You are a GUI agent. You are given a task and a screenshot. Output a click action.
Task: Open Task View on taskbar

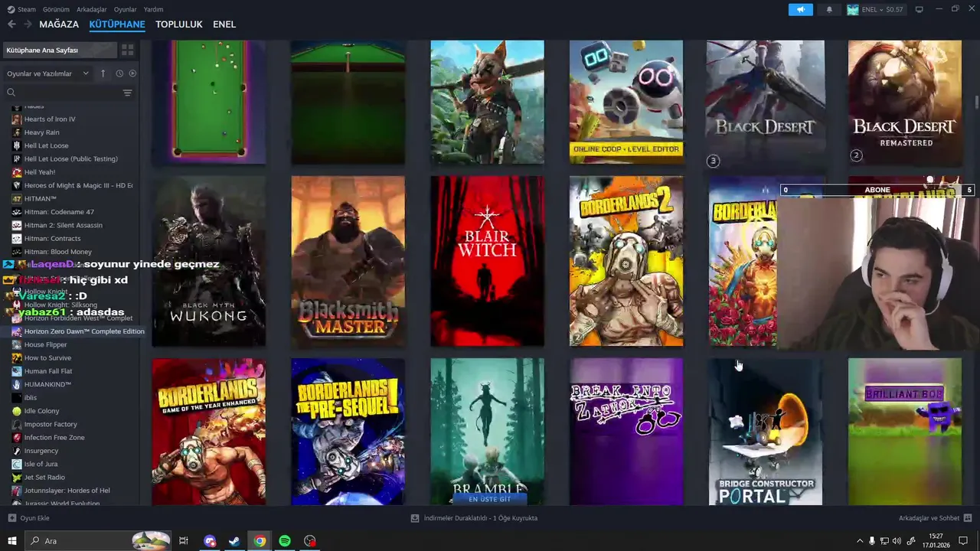tap(184, 541)
